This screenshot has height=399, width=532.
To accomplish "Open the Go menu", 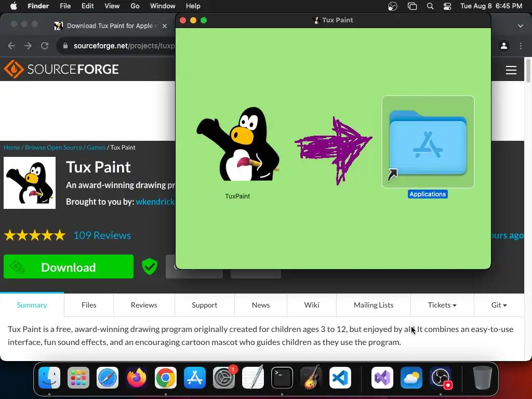I will pyautogui.click(x=135, y=6).
